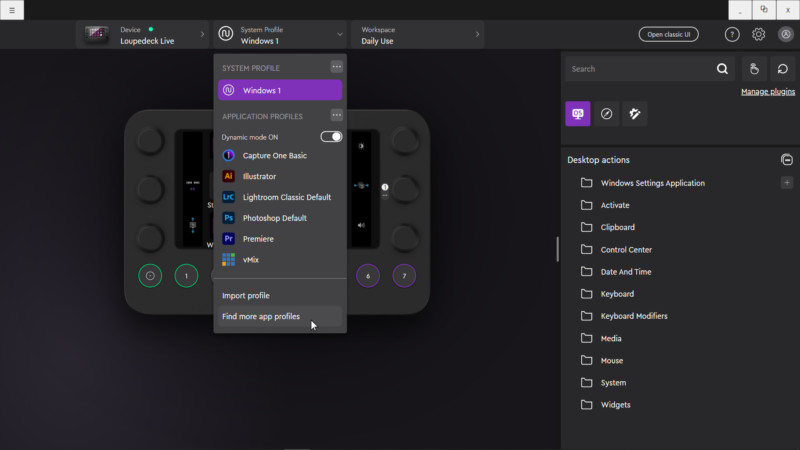Toggle the Dynamic mode switch
Screen dimensions: 800x450
(331, 137)
